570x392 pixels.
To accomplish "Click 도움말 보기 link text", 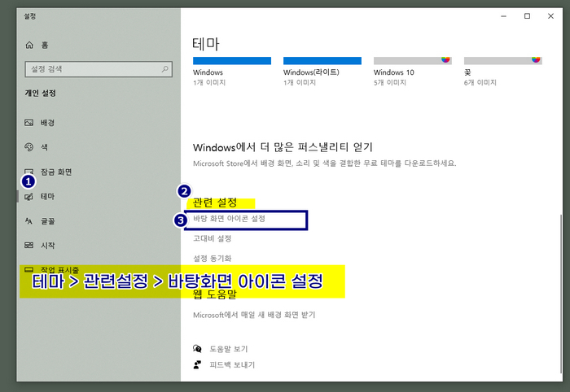I will point(228,349).
